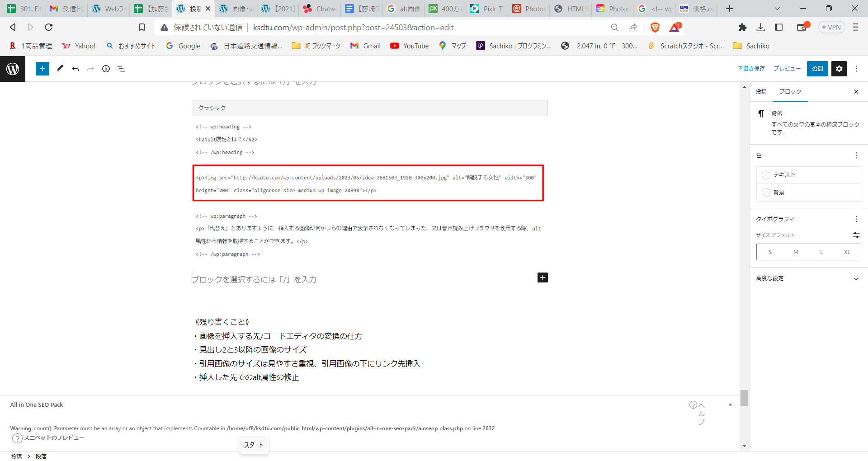Image resolution: width=868 pixels, height=461 pixels.
Task: Reload the page
Action: 49,27
